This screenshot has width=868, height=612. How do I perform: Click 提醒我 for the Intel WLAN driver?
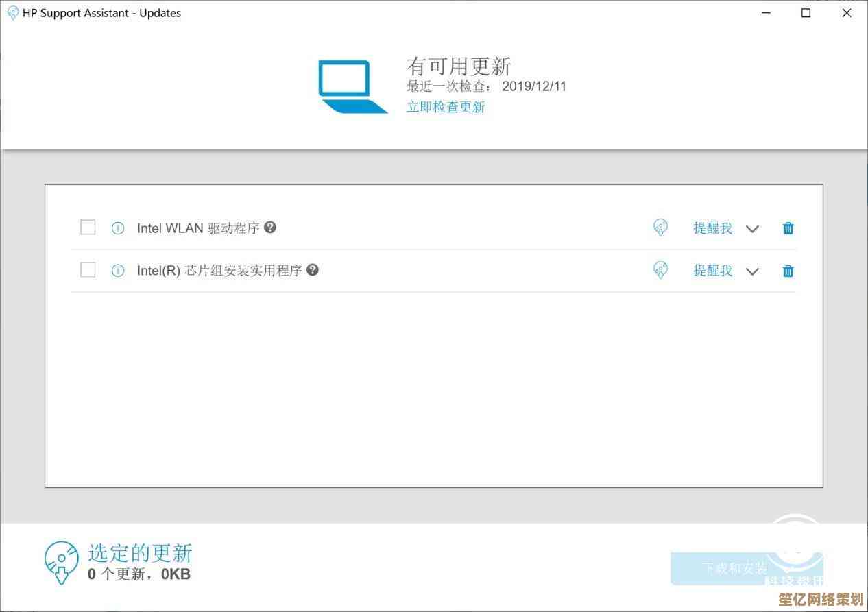click(712, 228)
